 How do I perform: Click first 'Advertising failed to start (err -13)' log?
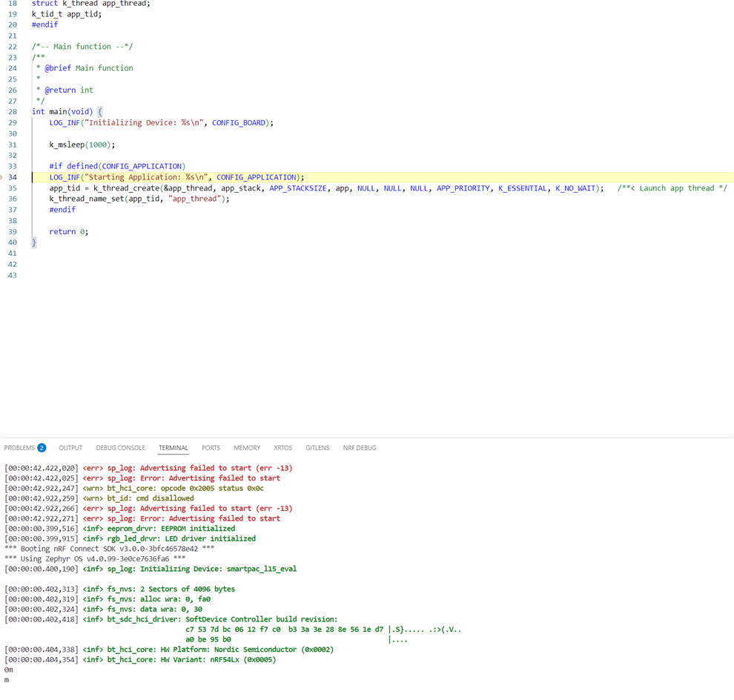point(148,468)
